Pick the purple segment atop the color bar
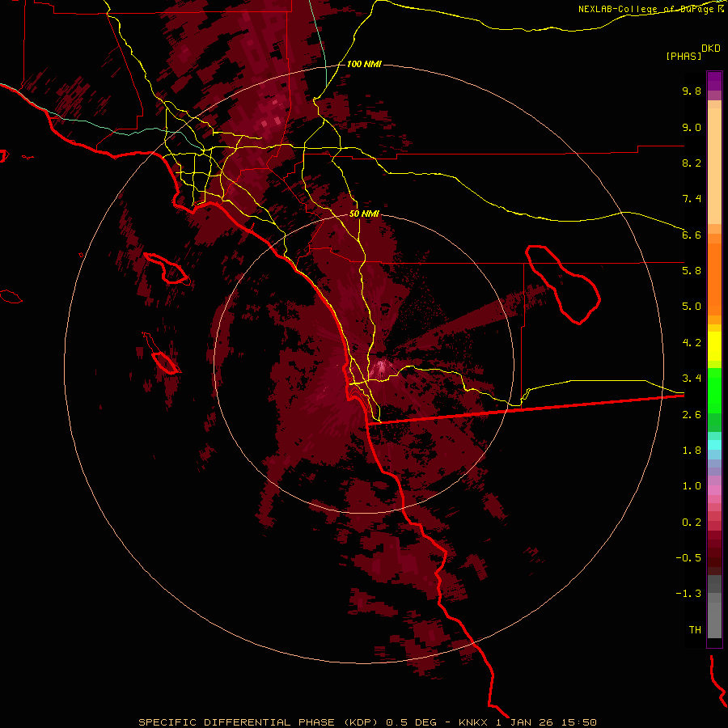Image resolution: width=728 pixels, height=728 pixels. (714, 81)
